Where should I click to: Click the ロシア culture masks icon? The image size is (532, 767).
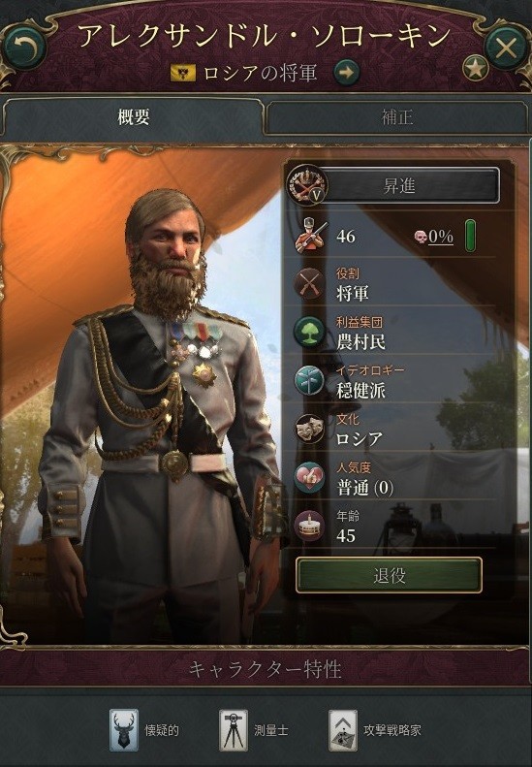[309, 429]
